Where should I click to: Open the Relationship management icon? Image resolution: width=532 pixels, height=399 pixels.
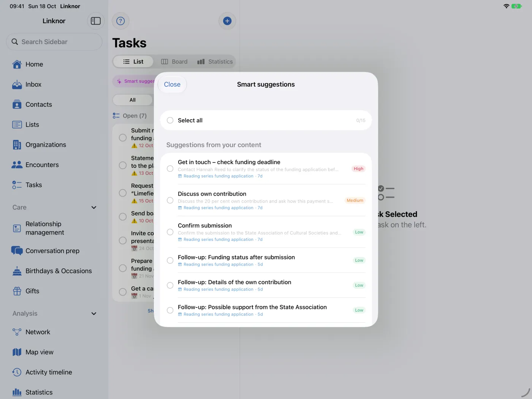(x=17, y=228)
